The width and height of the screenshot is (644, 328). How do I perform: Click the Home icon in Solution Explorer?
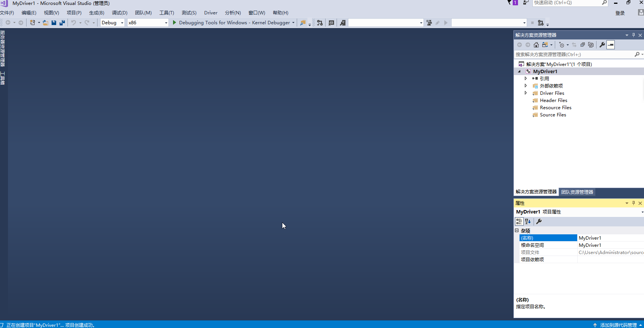536,45
